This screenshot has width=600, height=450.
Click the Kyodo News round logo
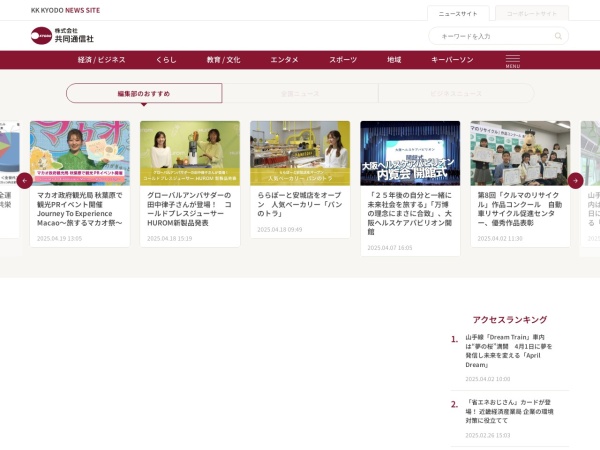pyautogui.click(x=41, y=36)
